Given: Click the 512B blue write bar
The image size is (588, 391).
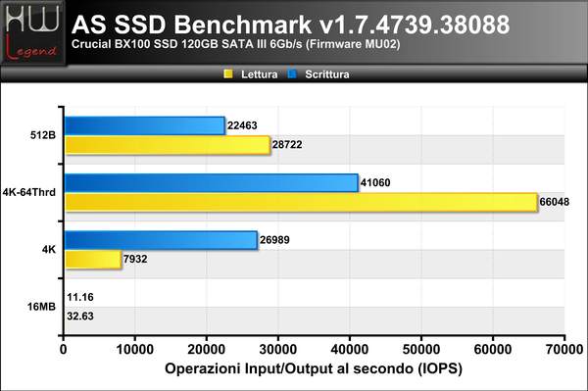Looking at the screenshot, I should coord(145,125).
